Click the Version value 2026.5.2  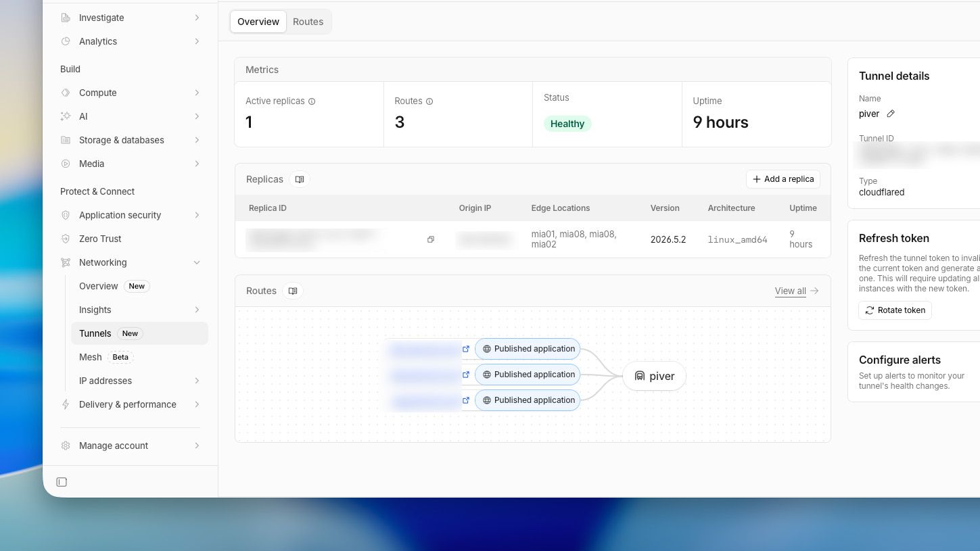[668, 239]
